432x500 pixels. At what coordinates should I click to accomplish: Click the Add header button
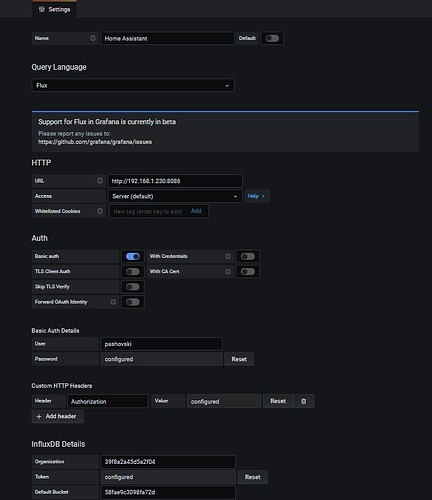point(57,417)
